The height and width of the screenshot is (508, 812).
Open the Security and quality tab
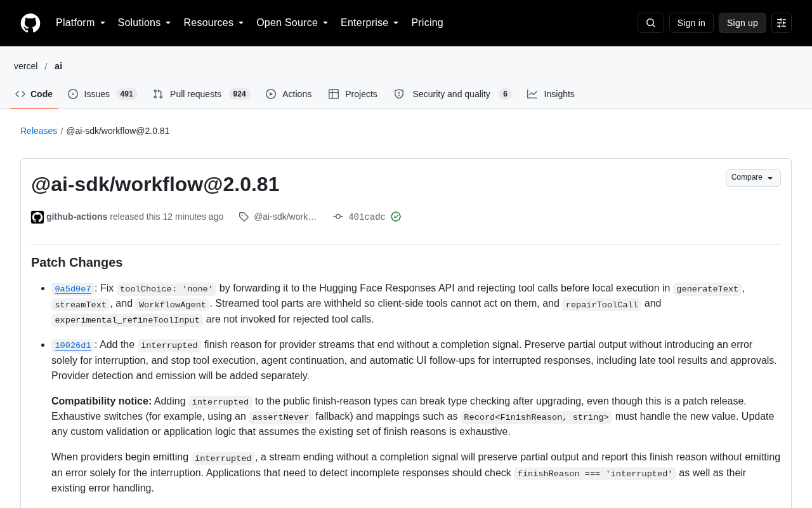(452, 94)
